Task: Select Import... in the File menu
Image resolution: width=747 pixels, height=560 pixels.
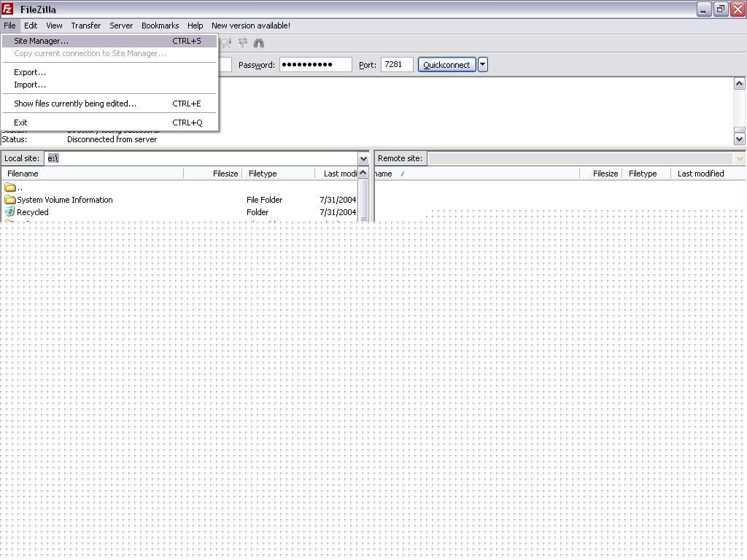Action: click(109, 85)
